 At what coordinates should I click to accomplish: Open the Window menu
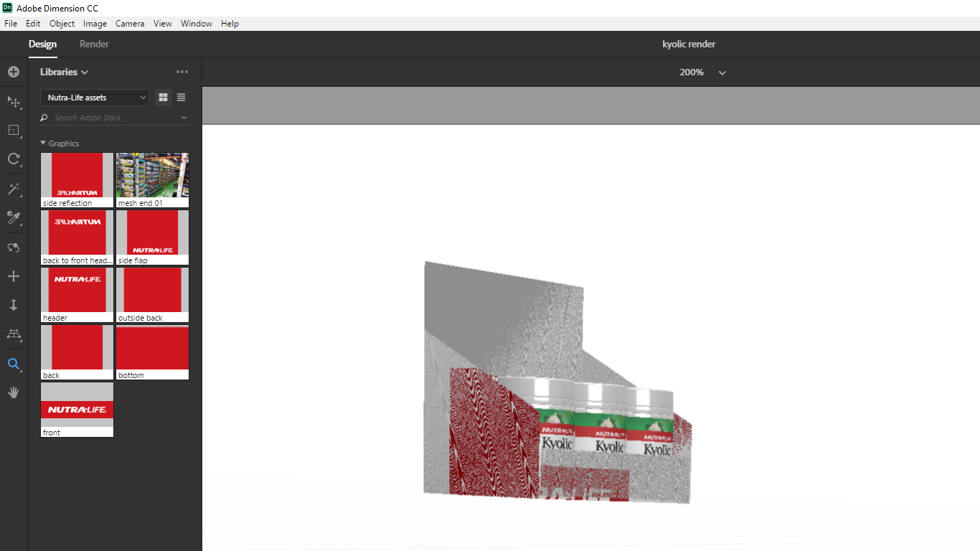click(197, 24)
